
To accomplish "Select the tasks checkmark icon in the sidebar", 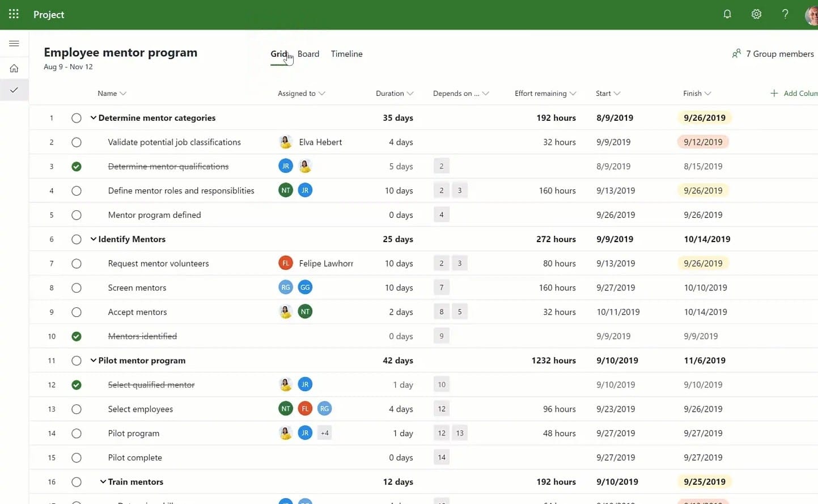I will pyautogui.click(x=14, y=89).
